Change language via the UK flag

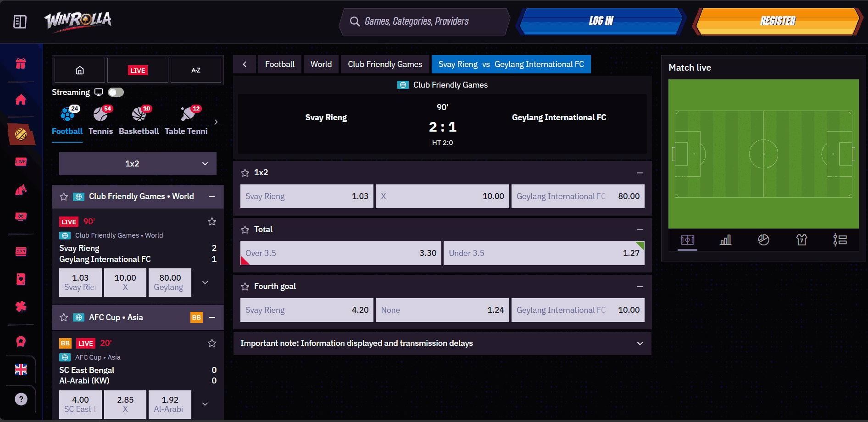(x=21, y=370)
